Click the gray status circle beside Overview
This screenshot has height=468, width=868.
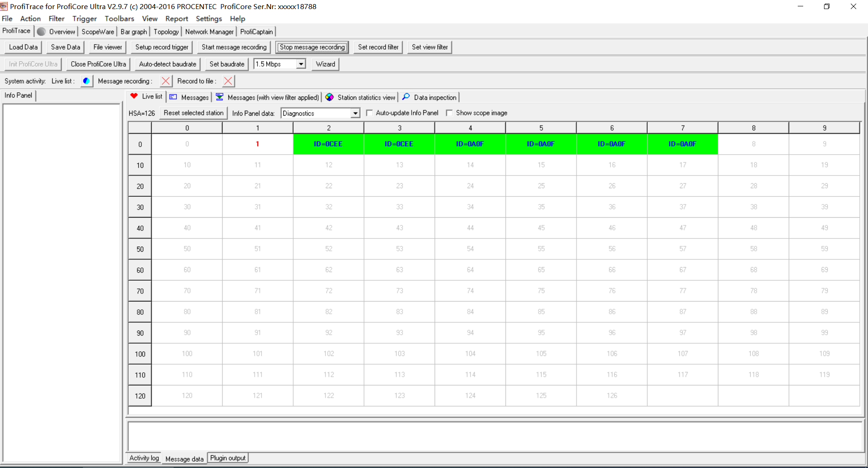tap(41, 32)
